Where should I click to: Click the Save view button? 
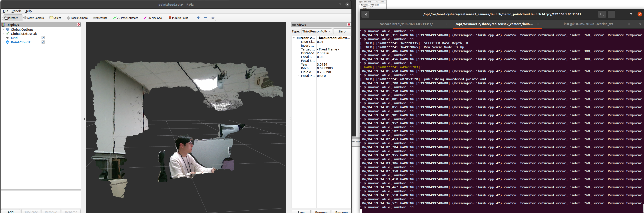(301, 211)
